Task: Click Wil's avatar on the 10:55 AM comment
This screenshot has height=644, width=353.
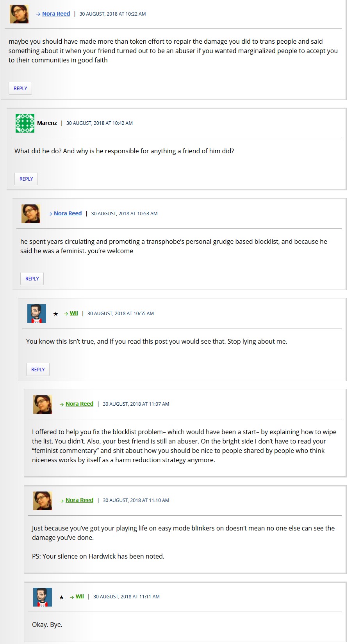Action: coord(37,314)
